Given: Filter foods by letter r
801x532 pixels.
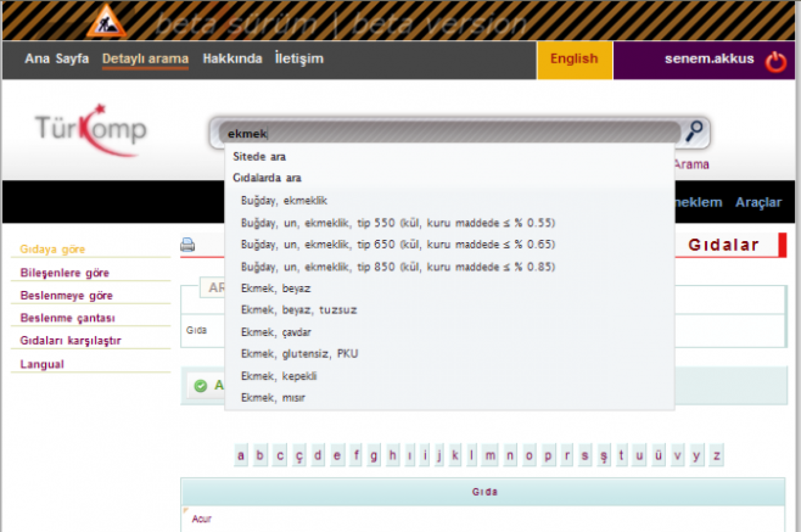Looking at the screenshot, I should [x=567, y=456].
